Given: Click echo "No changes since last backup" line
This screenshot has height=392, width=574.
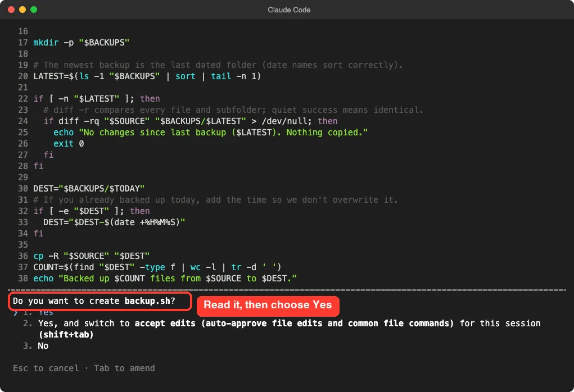Looking at the screenshot, I should pos(210,133).
